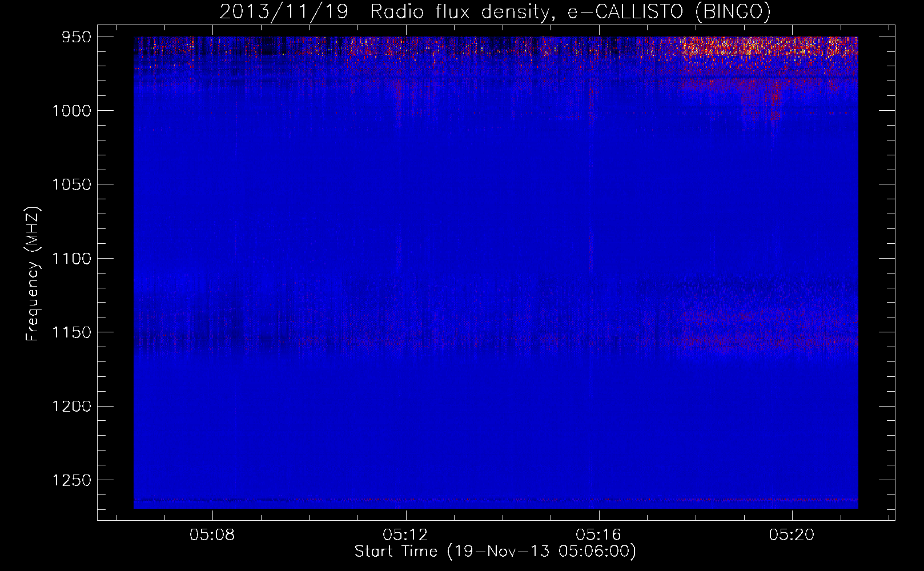This screenshot has height=571, width=924.
Task: Click the 1150 frequency tick label
Action: point(72,332)
